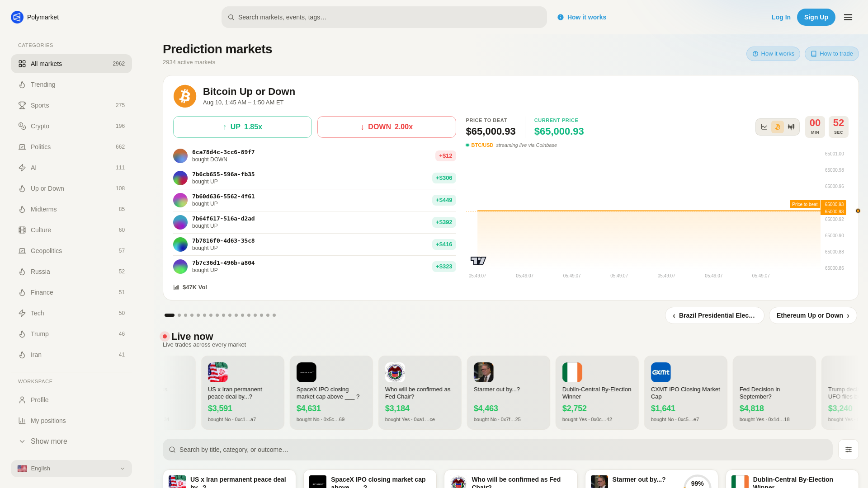Open the Fed Decision in September card
This screenshot has height=488, width=868.
pos(774,393)
